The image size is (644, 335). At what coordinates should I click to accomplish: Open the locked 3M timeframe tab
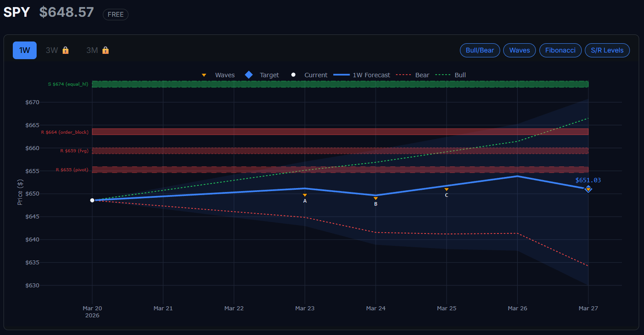pos(98,50)
